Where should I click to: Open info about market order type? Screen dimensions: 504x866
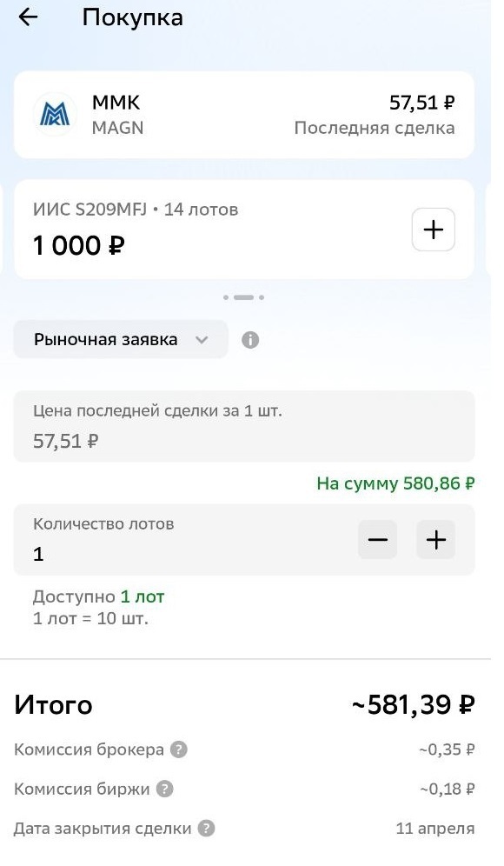pos(251,339)
